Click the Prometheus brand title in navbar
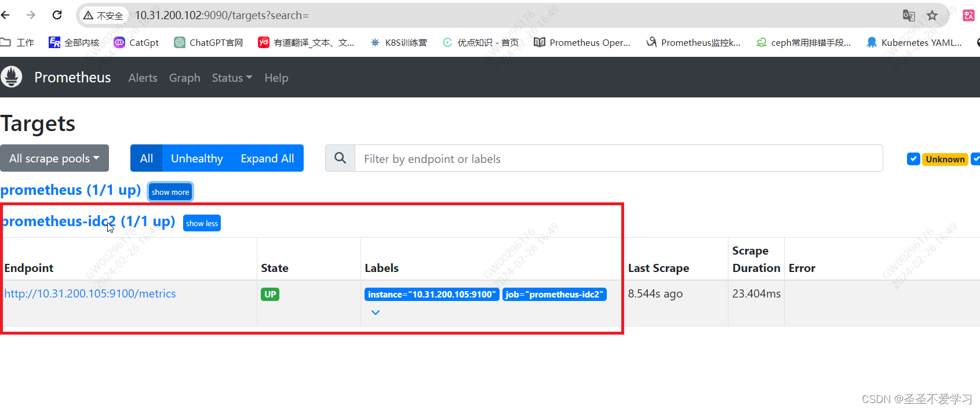This screenshot has width=980, height=410. pyautogui.click(x=72, y=77)
